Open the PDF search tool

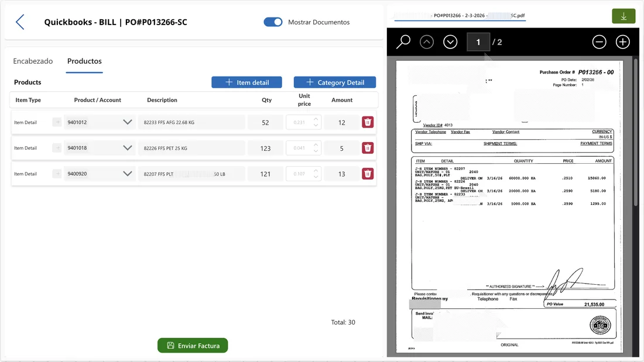[x=403, y=42]
